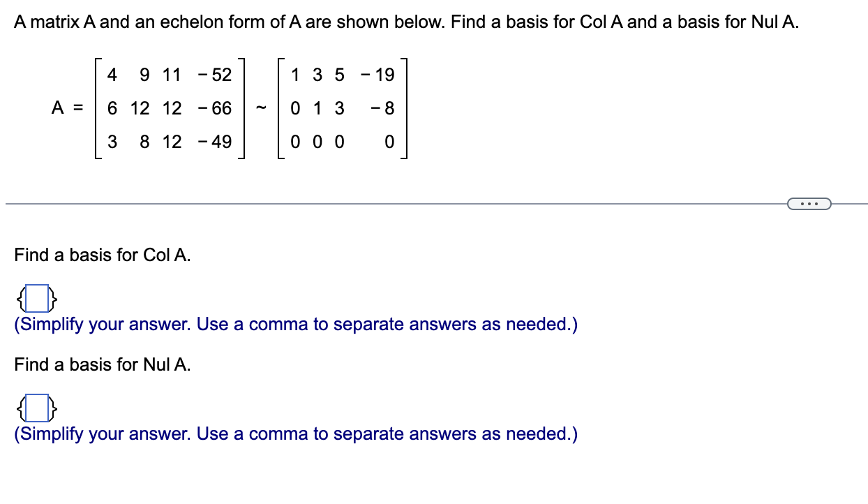
Task: Click the right bracket of the echelon matrix
Action: pyautogui.click(x=405, y=108)
